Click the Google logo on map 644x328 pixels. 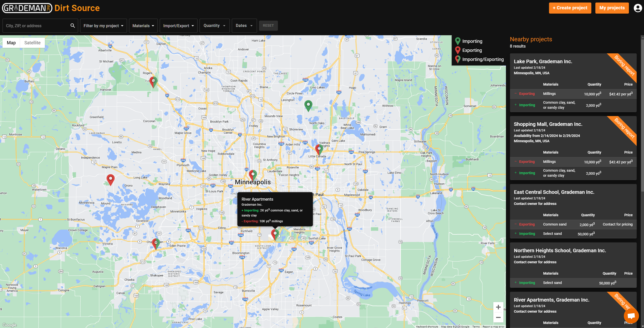(x=10, y=325)
